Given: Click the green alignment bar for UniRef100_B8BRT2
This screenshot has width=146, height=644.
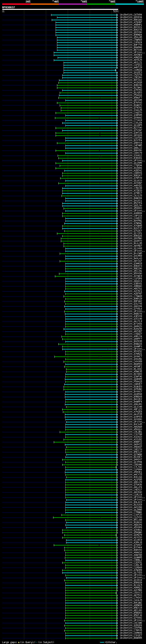Looking at the screenshot, I should (86, 442).
